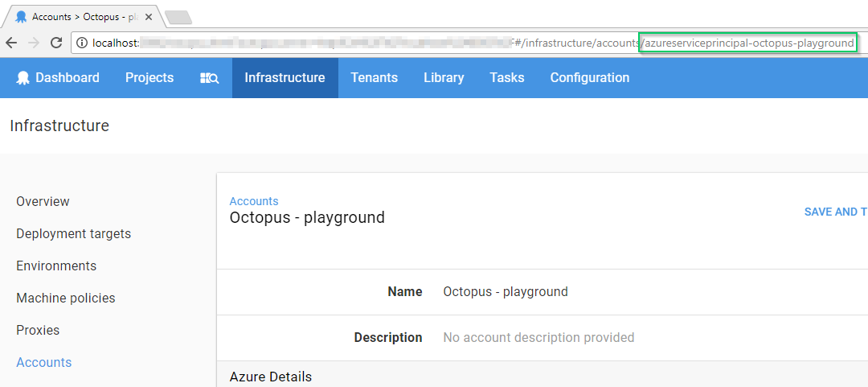Open the project search switcher icon

coord(209,78)
